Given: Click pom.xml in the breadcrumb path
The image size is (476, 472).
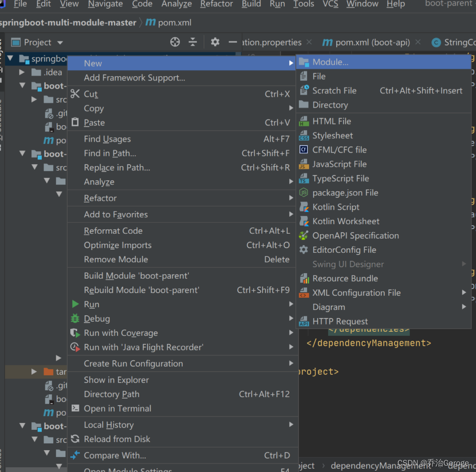Looking at the screenshot, I should pyautogui.click(x=175, y=23).
